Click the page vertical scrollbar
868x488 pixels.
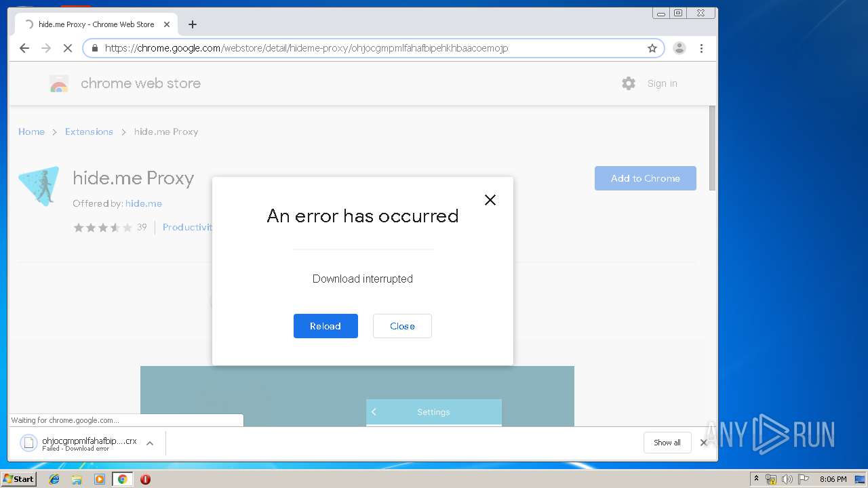tap(712, 149)
